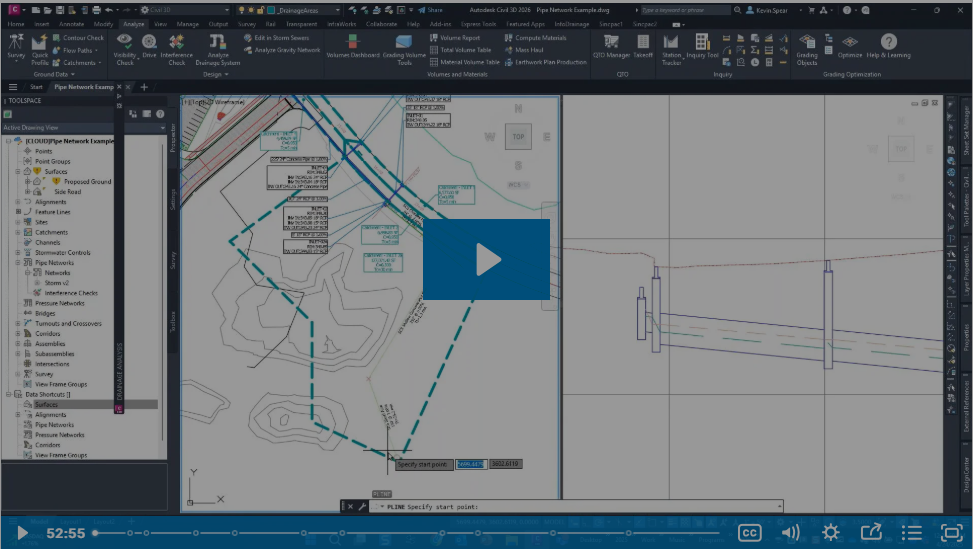Enter fullscreen using the player fullscreen icon

coord(951,533)
